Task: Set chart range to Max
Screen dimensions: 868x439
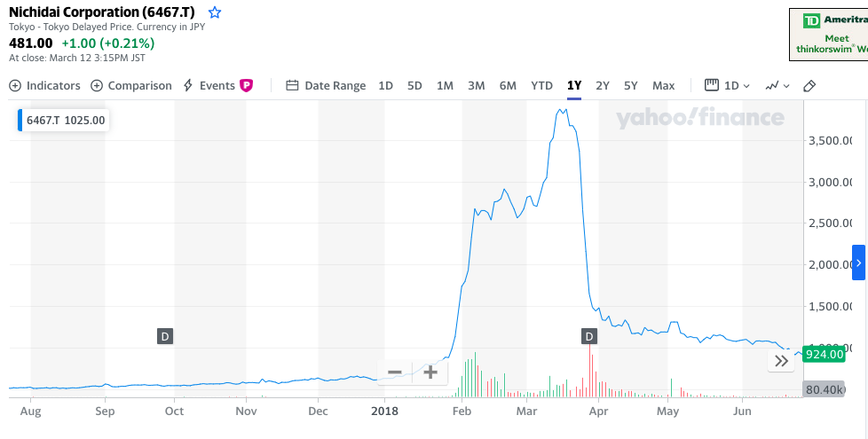Action: click(x=663, y=86)
